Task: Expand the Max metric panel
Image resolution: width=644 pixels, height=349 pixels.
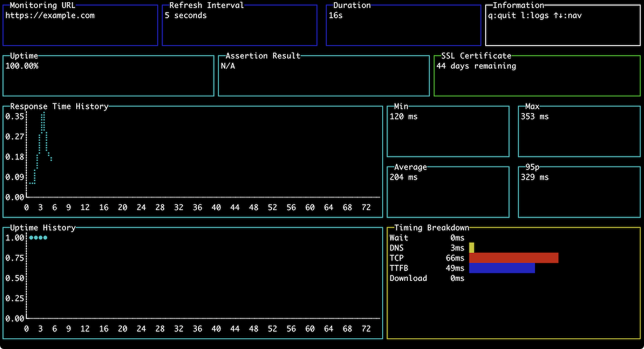Action: pyautogui.click(x=579, y=131)
